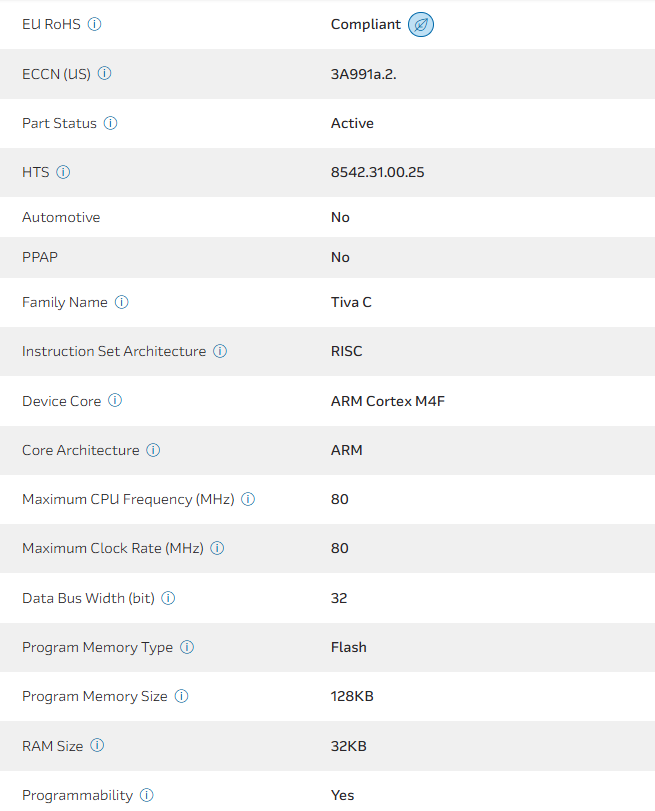The image size is (655, 811).
Task: Select the ARM Cortex M4F value text
Action: [388, 401]
